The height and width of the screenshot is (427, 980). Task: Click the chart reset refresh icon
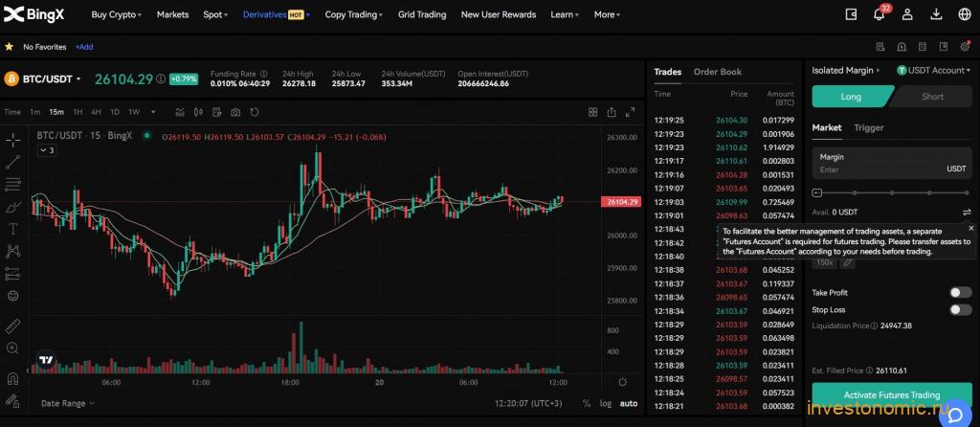tap(255, 112)
